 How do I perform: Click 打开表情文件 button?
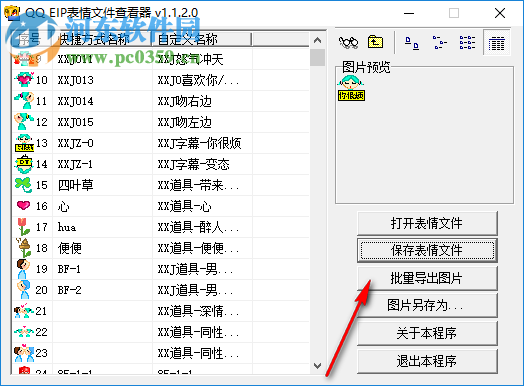click(x=427, y=223)
